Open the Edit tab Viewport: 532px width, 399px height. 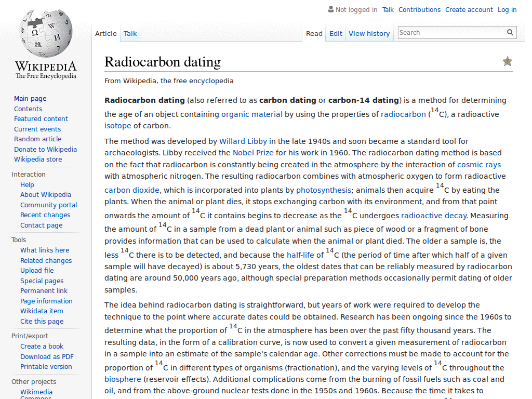[x=336, y=34]
